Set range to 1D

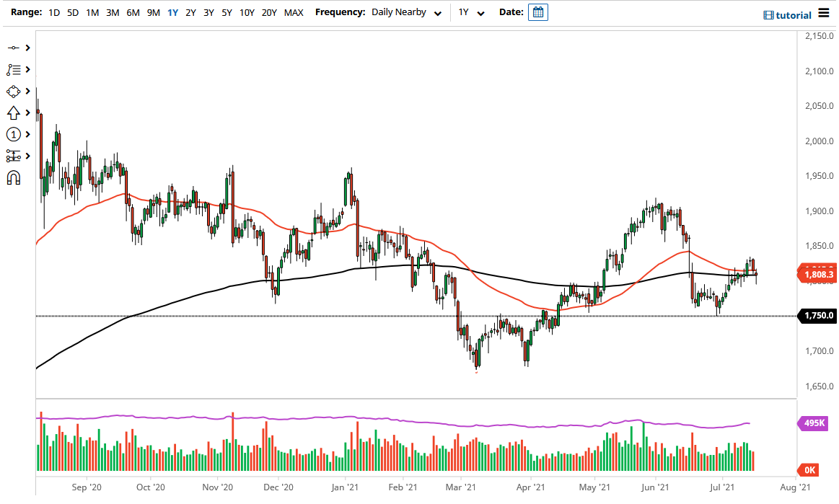pos(54,12)
